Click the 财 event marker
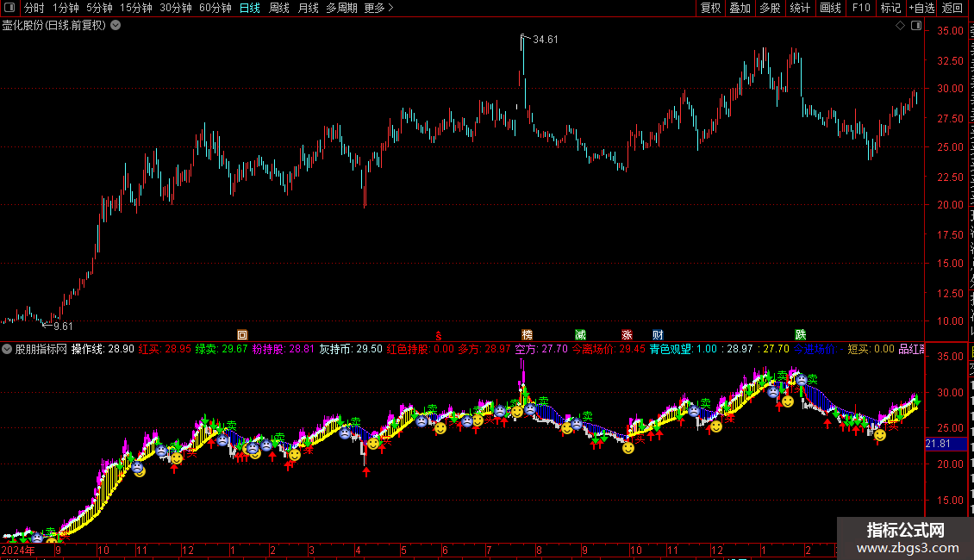The image size is (974, 560). (658, 335)
